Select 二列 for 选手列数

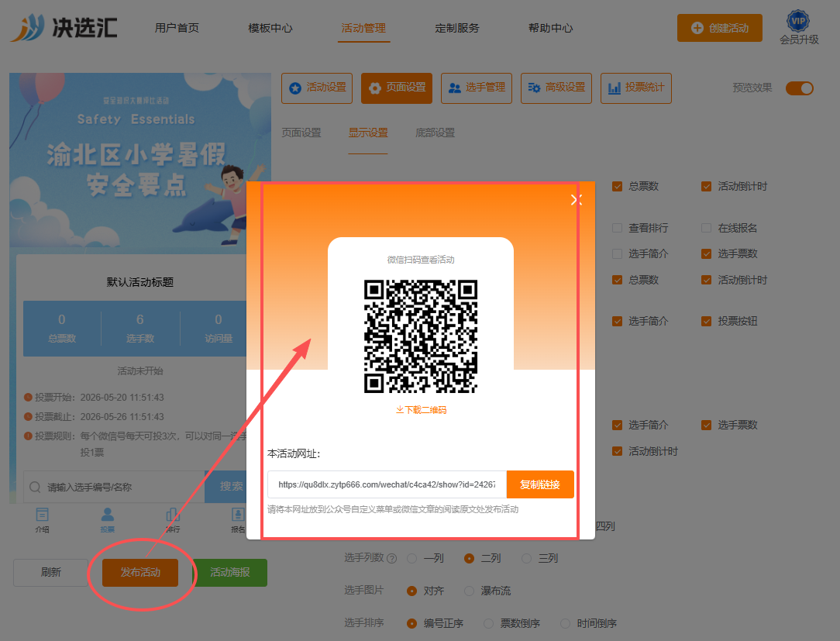tap(469, 559)
